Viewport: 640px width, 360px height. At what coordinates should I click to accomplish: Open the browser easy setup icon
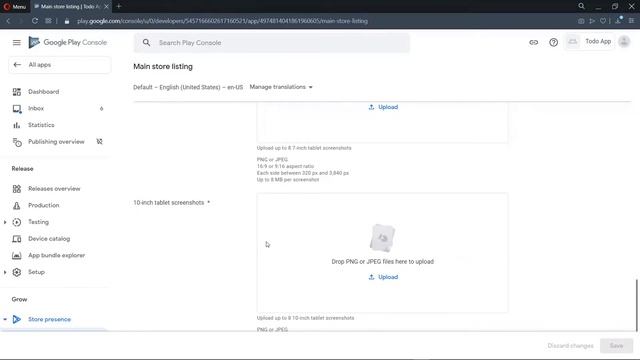pos(631,21)
